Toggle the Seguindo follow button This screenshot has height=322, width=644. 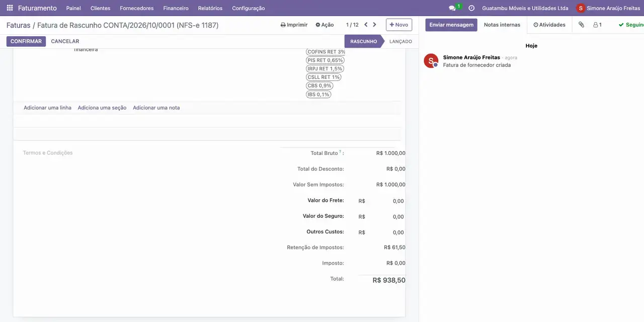pyautogui.click(x=631, y=25)
